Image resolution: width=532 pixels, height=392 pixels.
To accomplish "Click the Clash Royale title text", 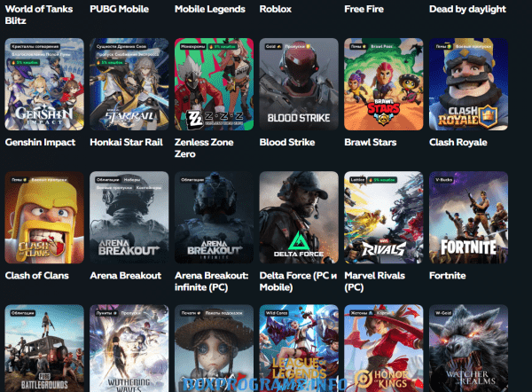I will coord(458,142).
